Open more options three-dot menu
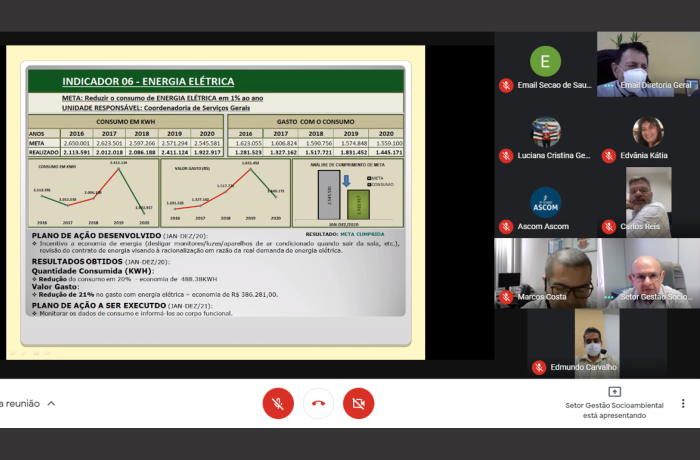This screenshot has height=460, width=700. tap(683, 404)
